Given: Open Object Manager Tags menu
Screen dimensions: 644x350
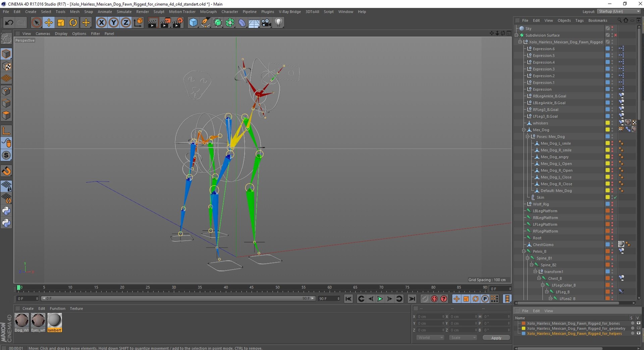Looking at the screenshot, I should pos(579,20).
